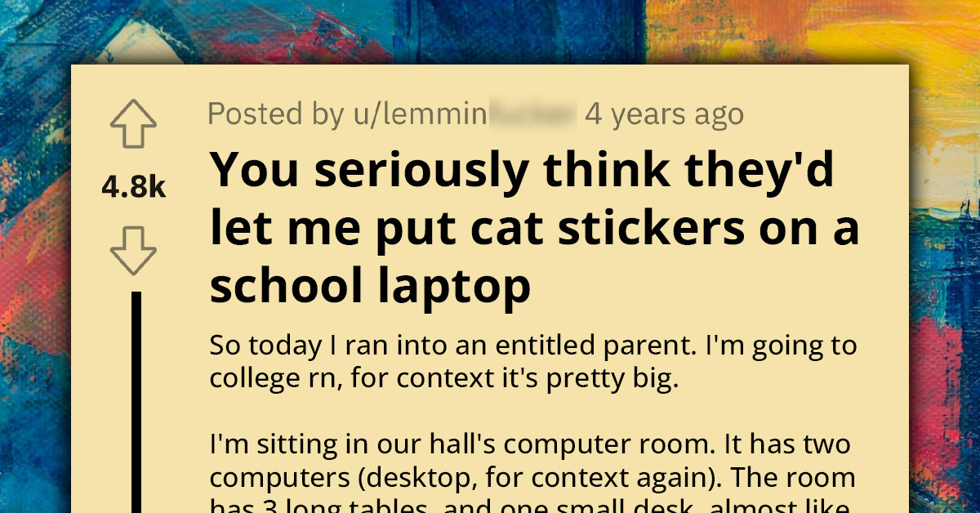Select the 4.8k vote count
The height and width of the screenshot is (513, 980).
coord(133,186)
